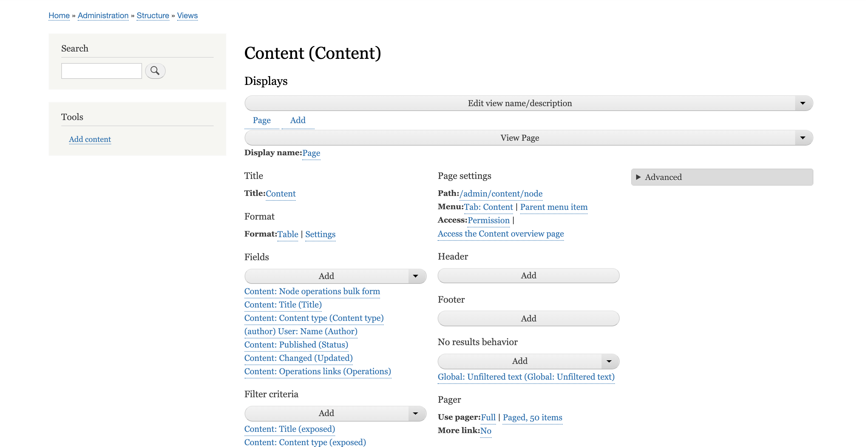Expand Edit view name/description section
The width and height of the screenshot is (868, 447).
(520, 103)
